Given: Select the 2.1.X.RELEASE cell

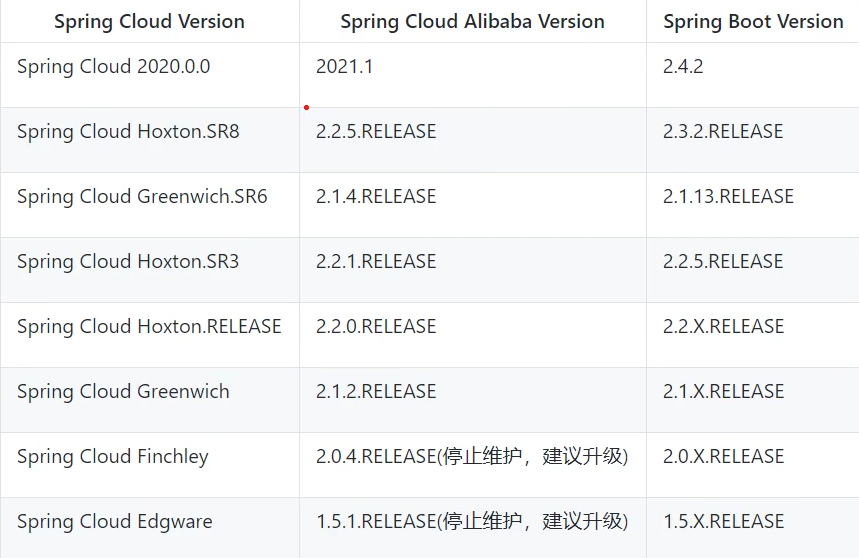Looking at the screenshot, I should (x=753, y=400).
